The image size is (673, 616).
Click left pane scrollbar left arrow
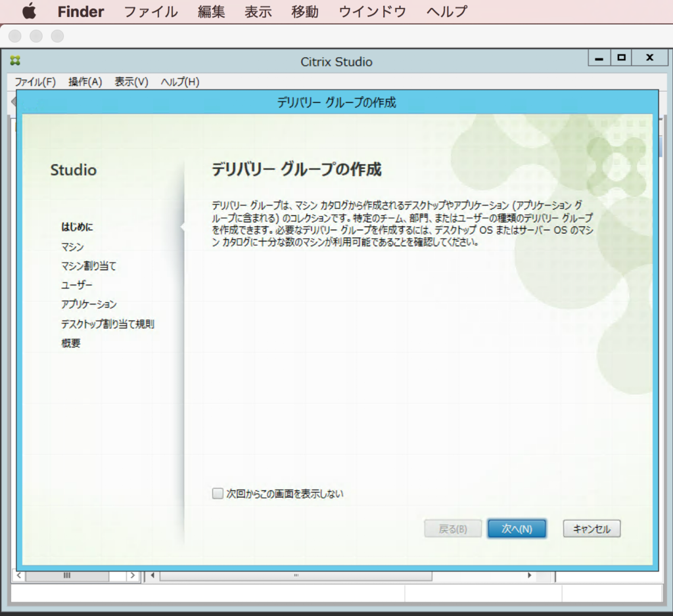point(19,575)
